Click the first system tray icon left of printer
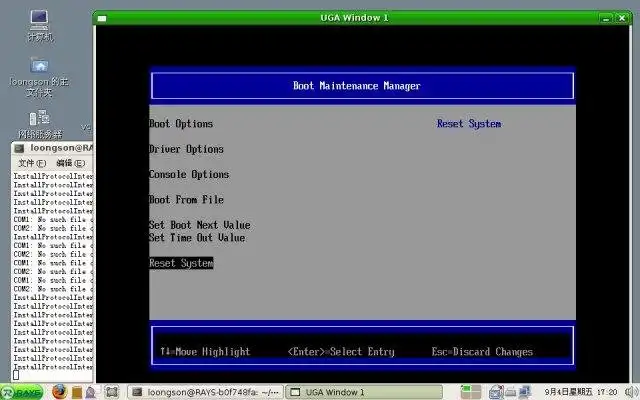Screen dimensions: 640x400 click(496, 392)
